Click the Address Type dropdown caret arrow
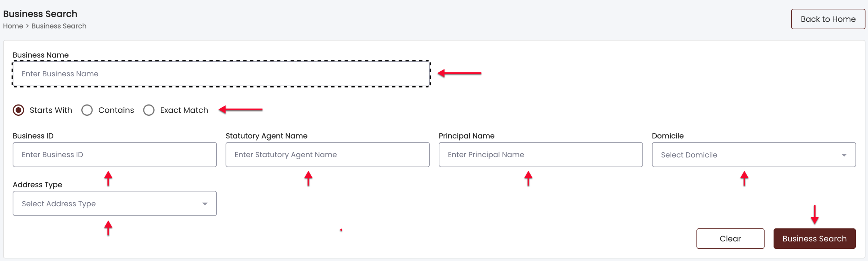 tap(205, 204)
